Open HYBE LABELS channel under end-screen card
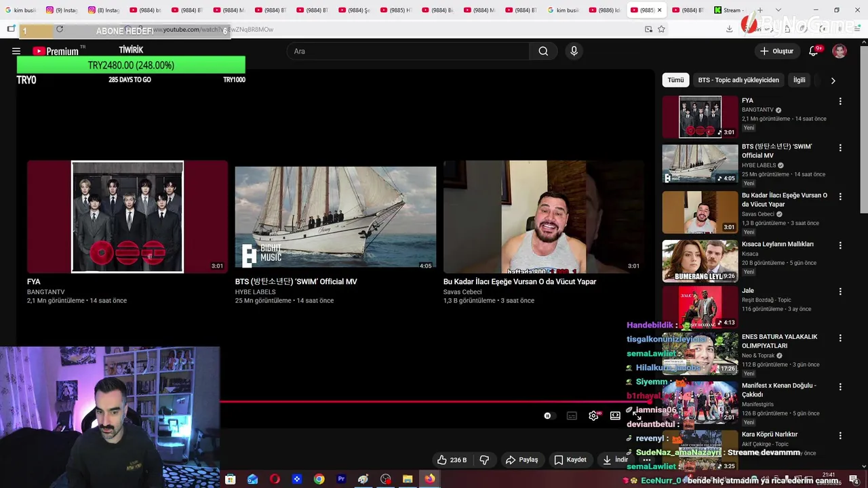The height and width of the screenshot is (488, 868). (x=255, y=292)
